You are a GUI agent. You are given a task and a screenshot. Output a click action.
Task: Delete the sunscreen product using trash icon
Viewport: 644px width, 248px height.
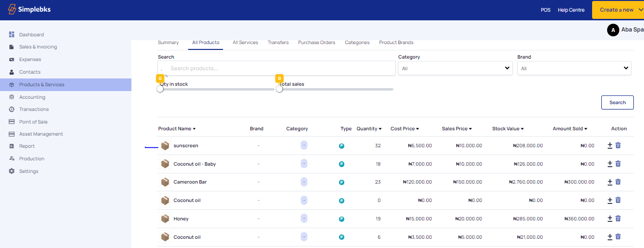(618, 145)
